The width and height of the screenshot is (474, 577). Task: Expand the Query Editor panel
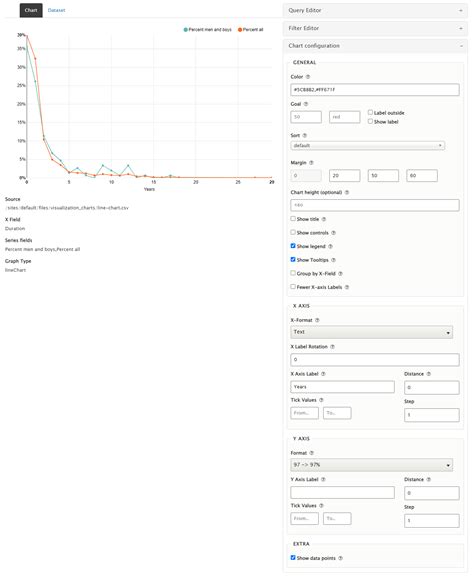coord(375,10)
